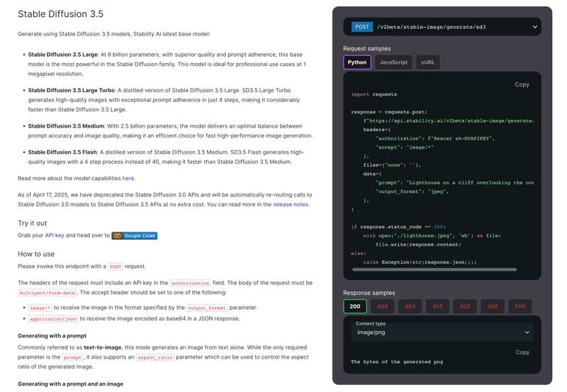Click the 'Request samples' label
567x392 pixels.
(x=366, y=48)
